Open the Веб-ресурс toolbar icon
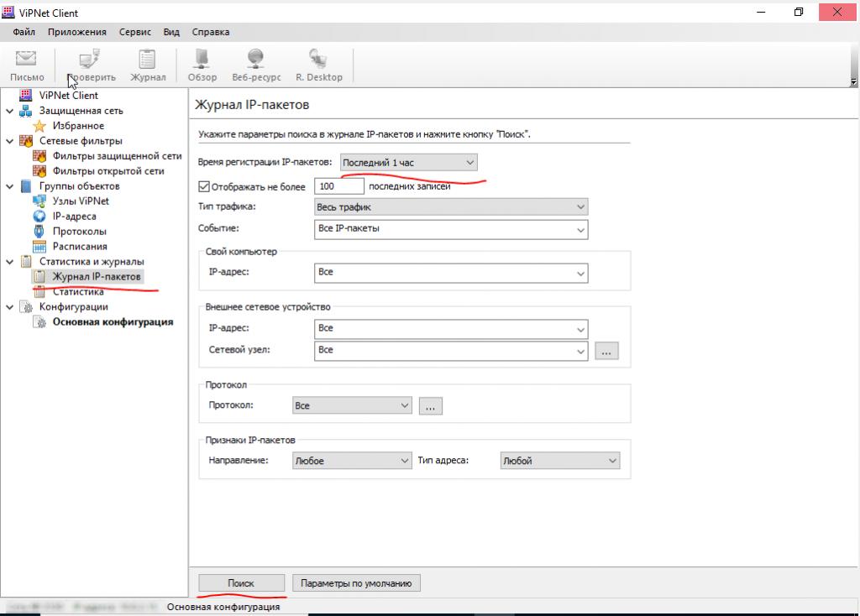 click(x=255, y=58)
